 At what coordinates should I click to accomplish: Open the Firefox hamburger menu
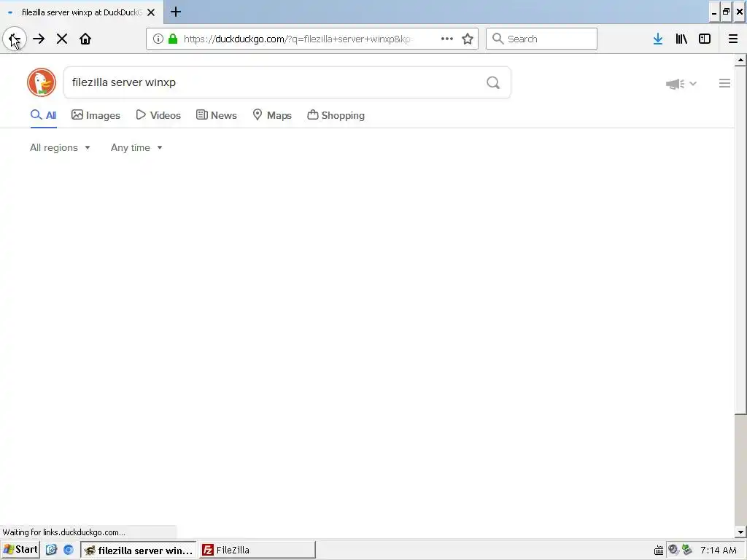[733, 39]
